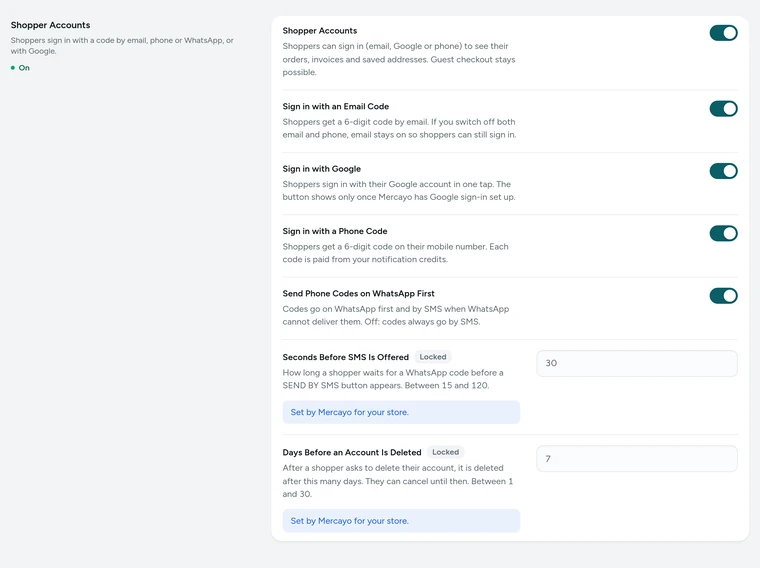Click description 'How long a shopper waits for a WhatsApp code'

coord(393,379)
